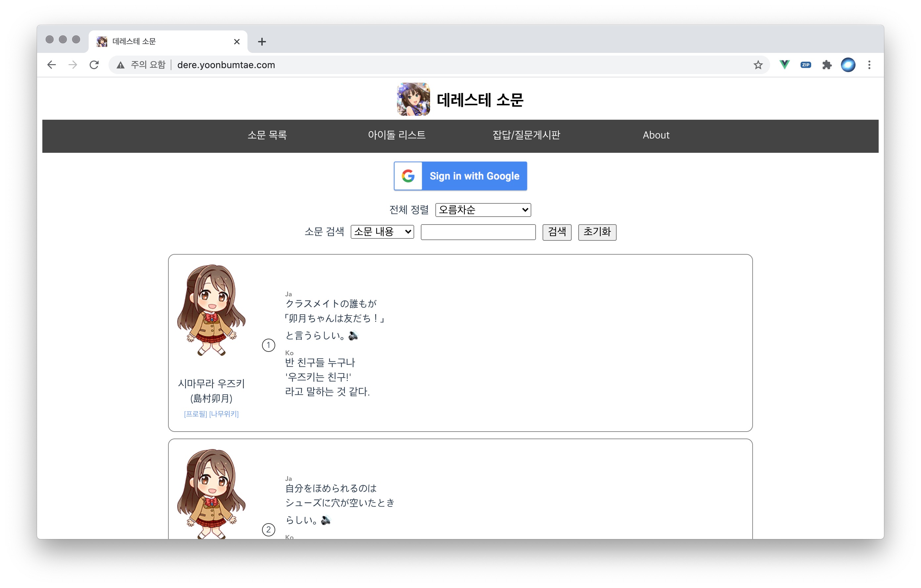The width and height of the screenshot is (921, 588).
Task: Open the 소문 목록 menu
Action: [x=267, y=135]
